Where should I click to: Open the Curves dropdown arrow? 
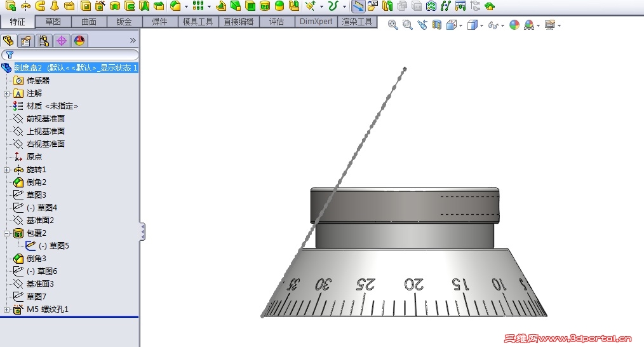[x=344, y=6]
